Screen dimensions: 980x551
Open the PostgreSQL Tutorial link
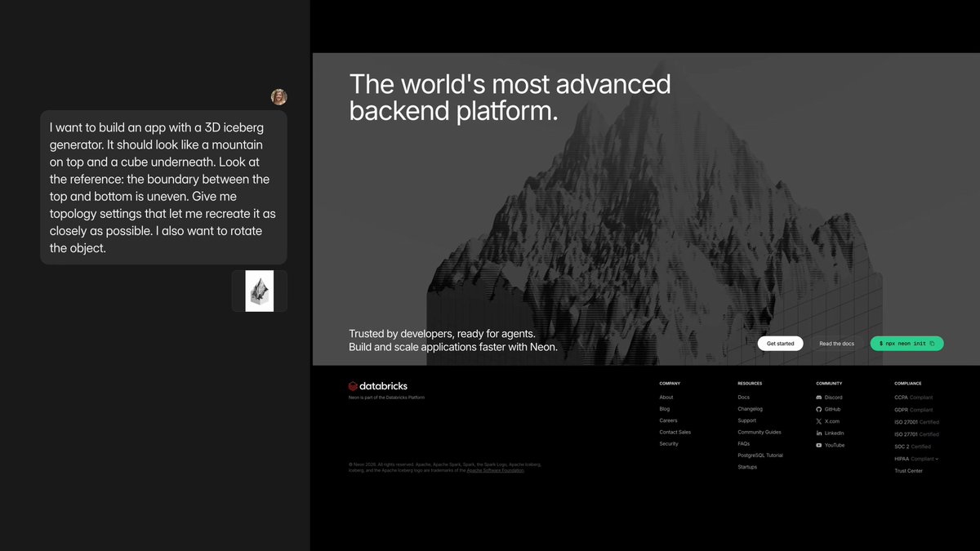760,455
